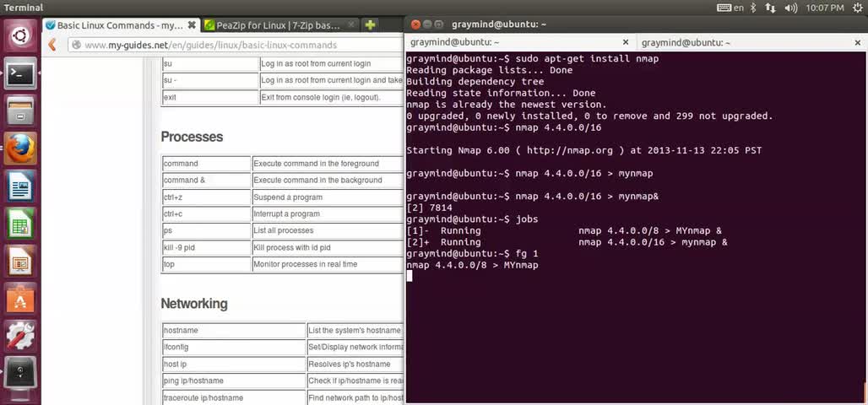Open LibreOffice Calc from launcher
The width and height of the screenshot is (868, 405).
(20, 224)
